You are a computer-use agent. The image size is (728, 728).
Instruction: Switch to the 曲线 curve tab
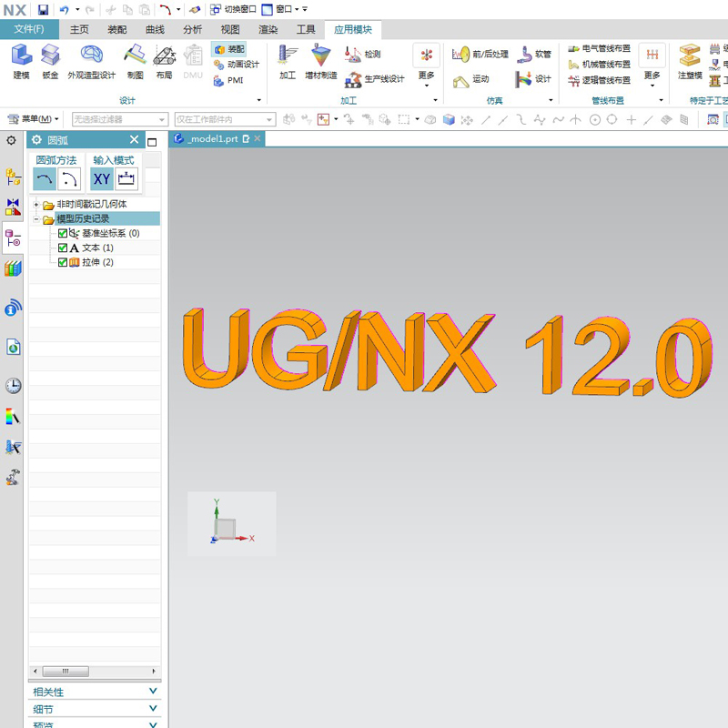[x=155, y=29]
